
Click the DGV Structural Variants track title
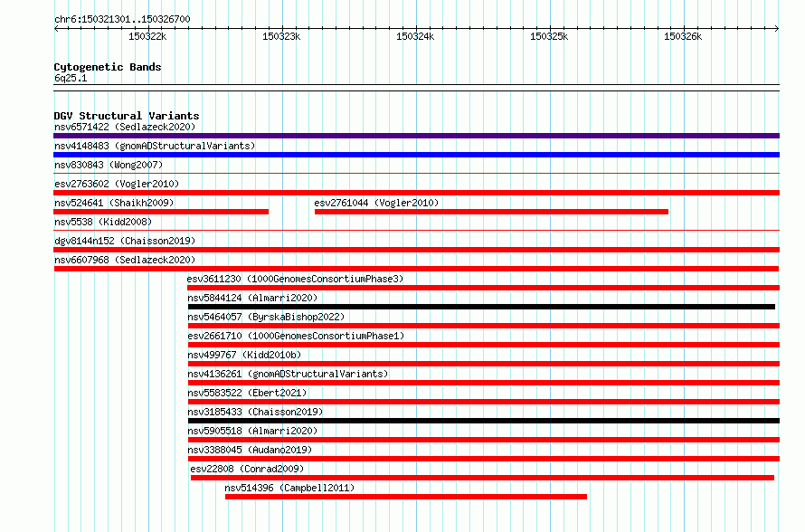127,116
